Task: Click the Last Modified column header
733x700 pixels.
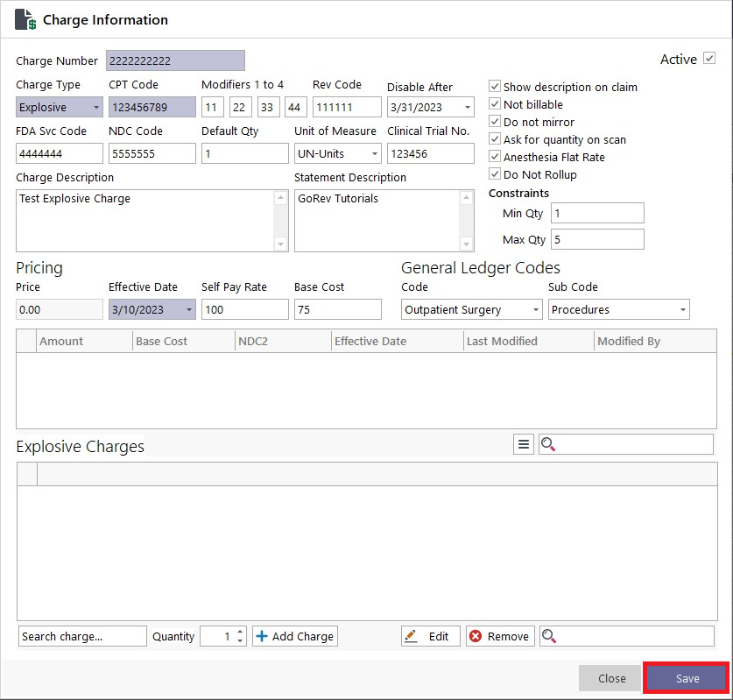Action: pos(529,341)
